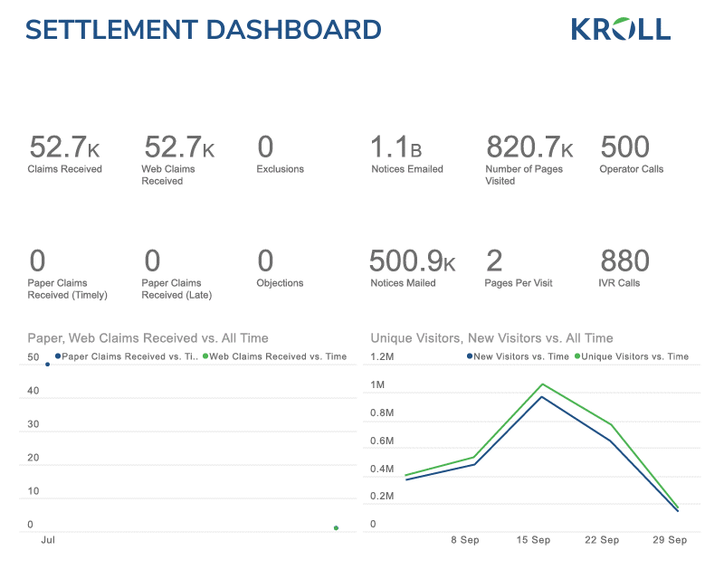Click the 10 y-axis label on claims chart
724x588 pixels.
pyautogui.click(x=33, y=491)
